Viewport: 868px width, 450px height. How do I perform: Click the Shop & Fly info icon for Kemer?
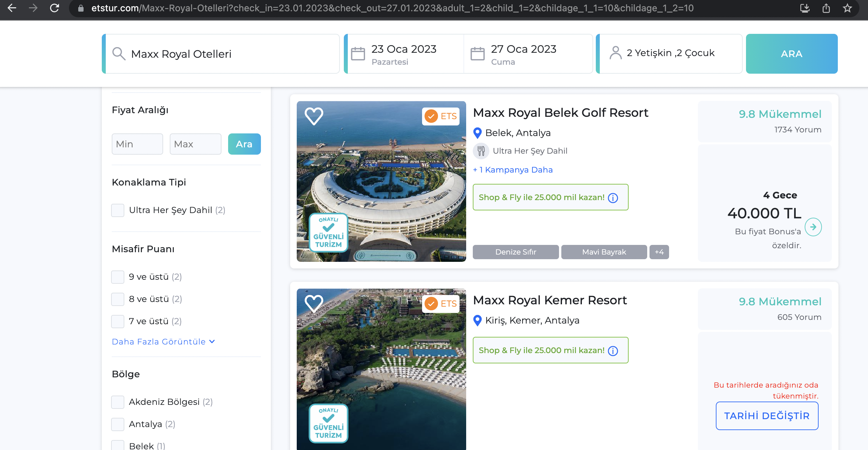point(613,351)
